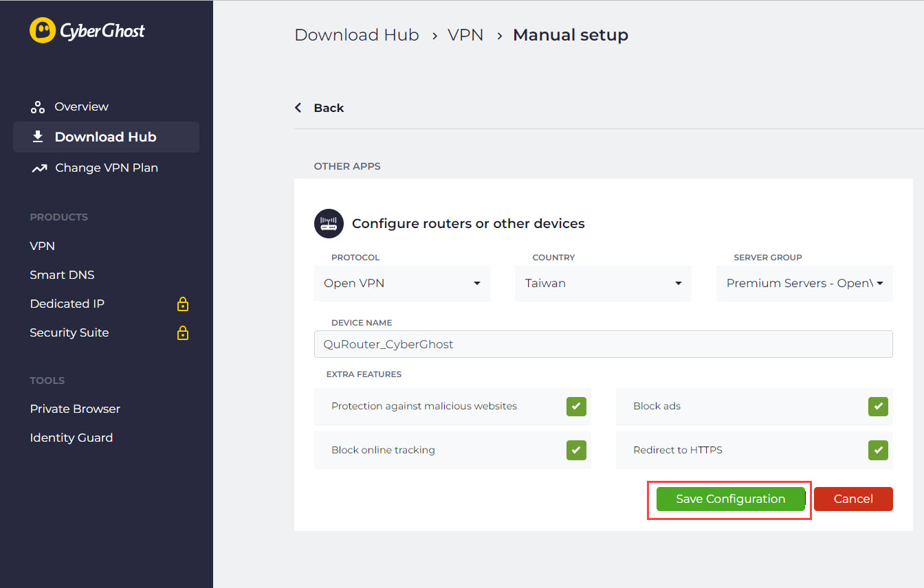The height and width of the screenshot is (588, 924).
Task: Disable the Block online tracking checkbox
Action: 576,450
